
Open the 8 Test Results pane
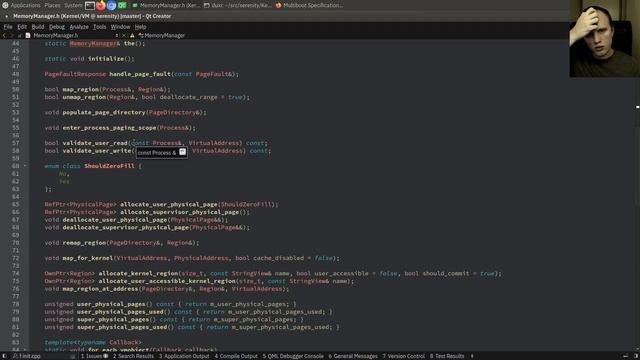(x=447, y=356)
